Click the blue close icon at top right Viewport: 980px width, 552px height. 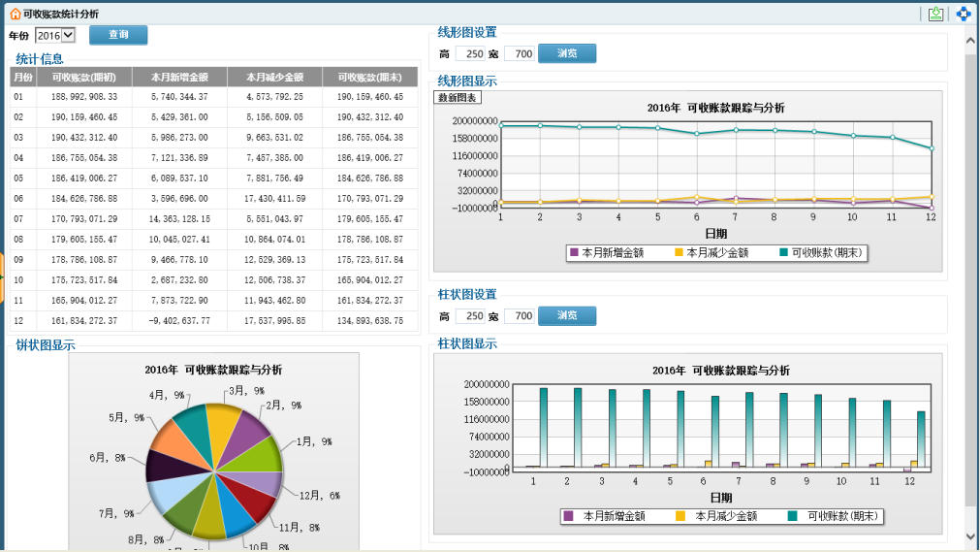[964, 14]
